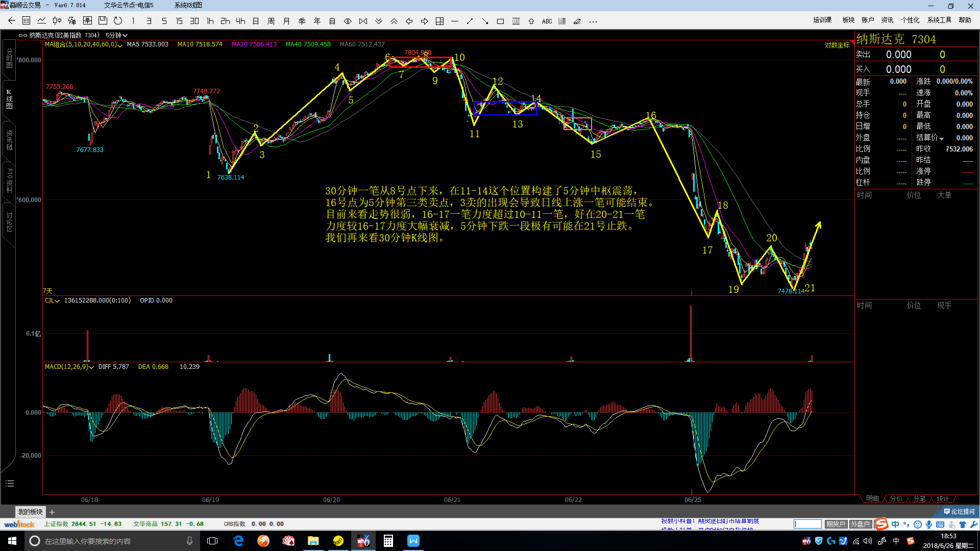Open the 板块 menu
Image resolution: width=980 pixels, height=551 pixels.
[848, 20]
